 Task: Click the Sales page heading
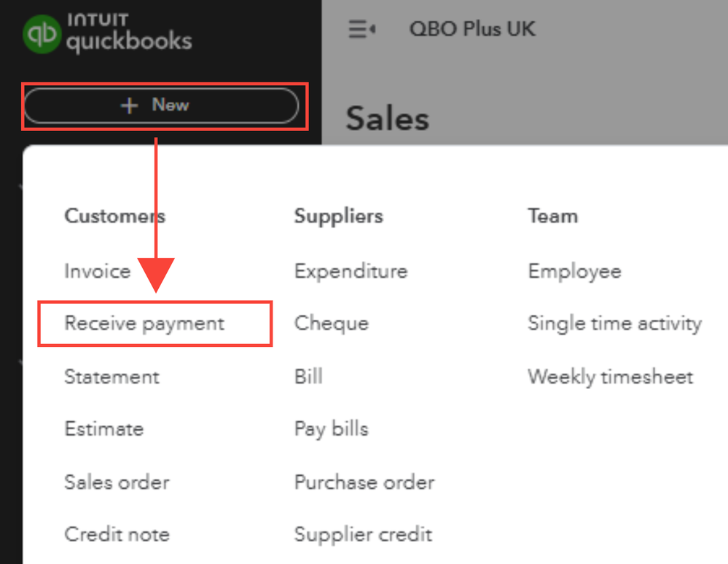(387, 118)
